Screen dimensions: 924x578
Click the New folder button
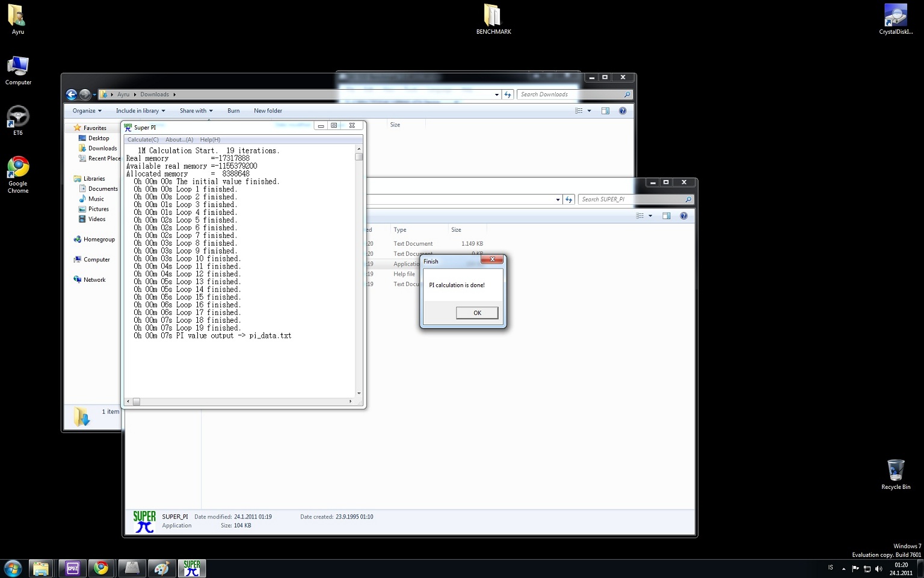[x=268, y=111]
